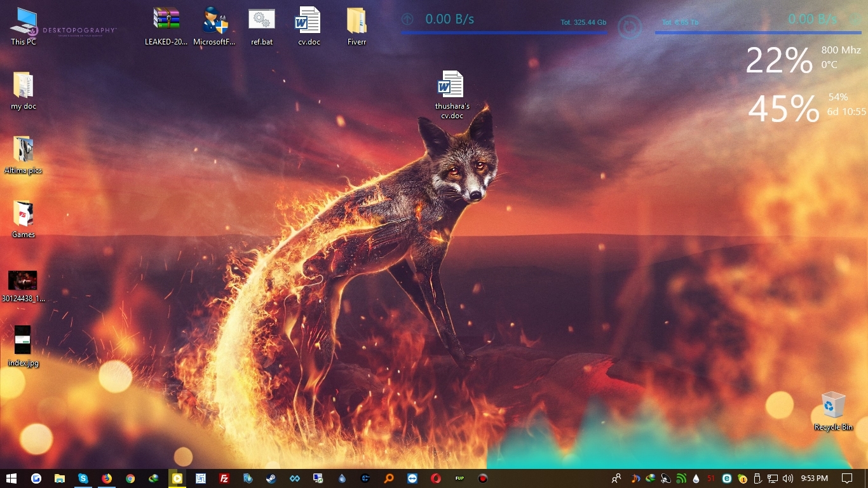Open the network connection tray icon
The width and height of the screenshot is (868, 488).
tap(773, 478)
